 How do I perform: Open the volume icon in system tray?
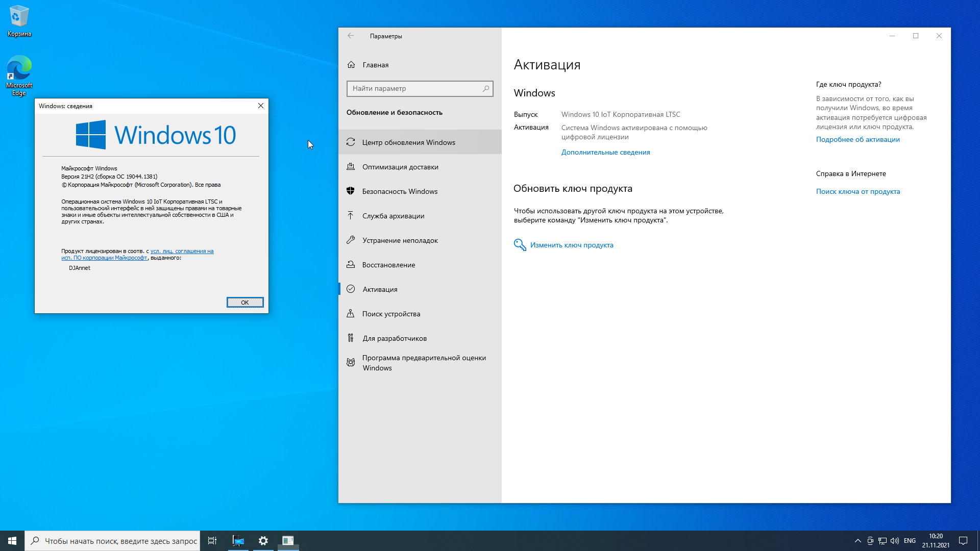895,541
